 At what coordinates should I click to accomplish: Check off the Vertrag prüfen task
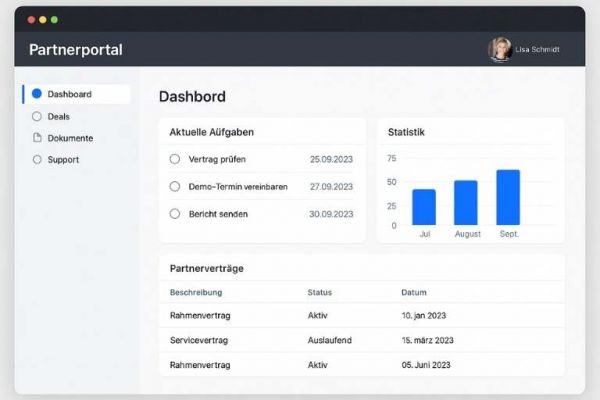(x=175, y=159)
